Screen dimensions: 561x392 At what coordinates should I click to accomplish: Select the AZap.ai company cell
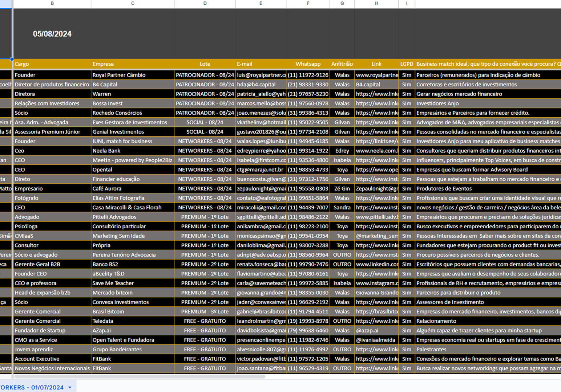[x=133, y=330]
